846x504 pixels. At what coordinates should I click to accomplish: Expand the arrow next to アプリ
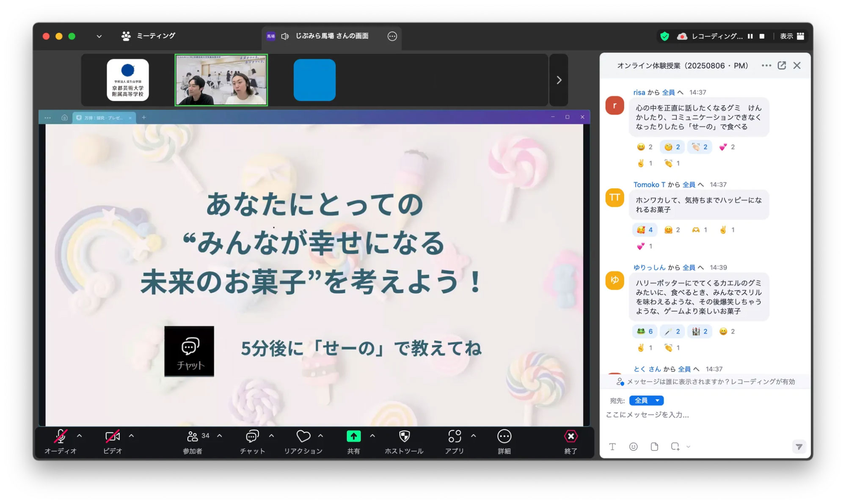tap(473, 435)
